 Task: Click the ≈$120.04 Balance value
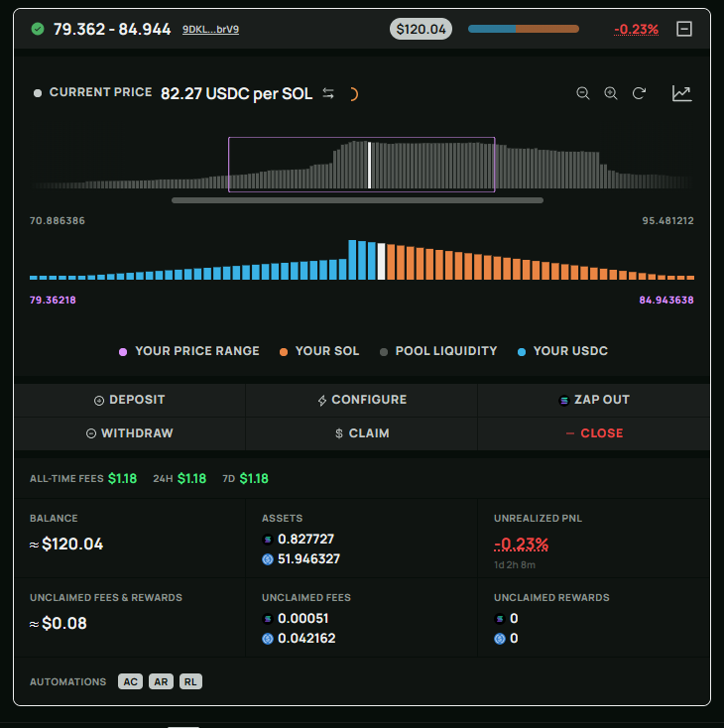coord(66,545)
